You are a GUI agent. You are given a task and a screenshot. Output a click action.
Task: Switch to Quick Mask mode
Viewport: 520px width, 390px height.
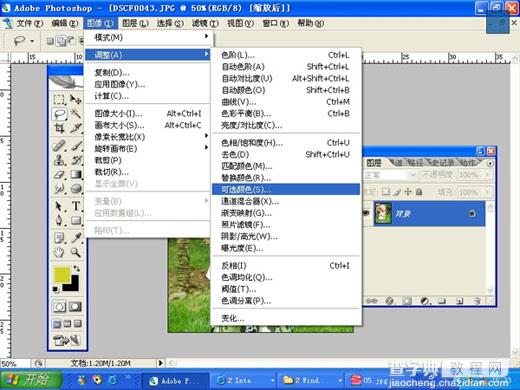[75, 307]
